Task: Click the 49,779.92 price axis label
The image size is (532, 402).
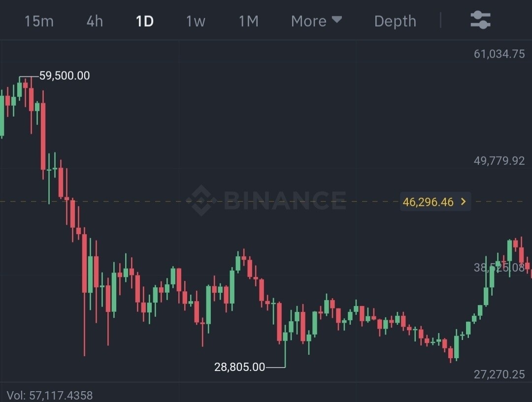Action: (x=499, y=161)
